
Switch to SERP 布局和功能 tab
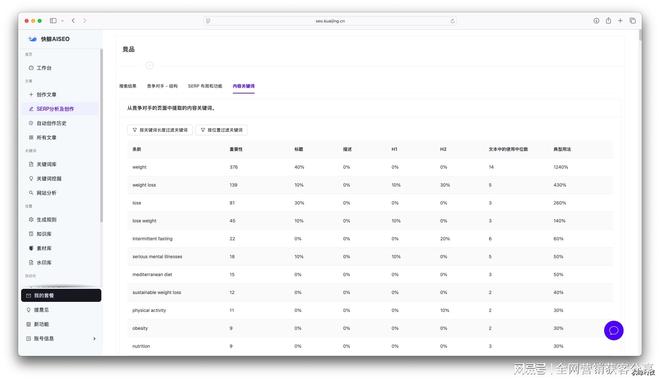point(205,86)
